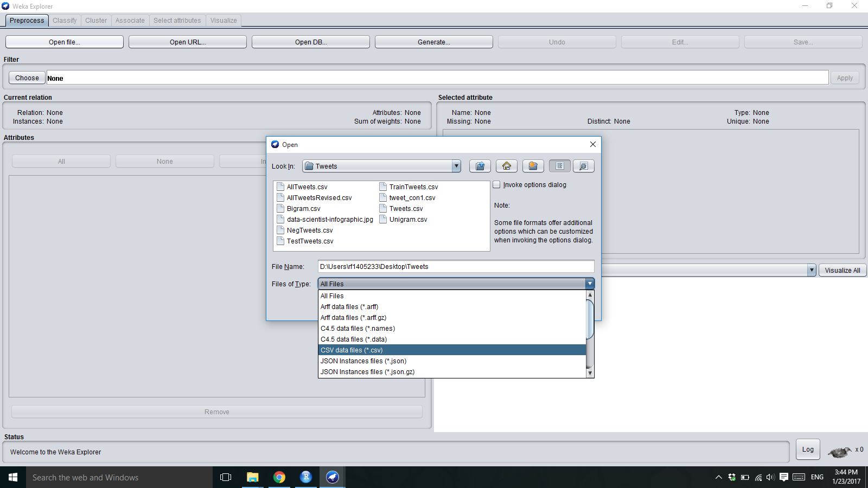Open Windows Start menu
868x488 pixels.
tap(13, 477)
